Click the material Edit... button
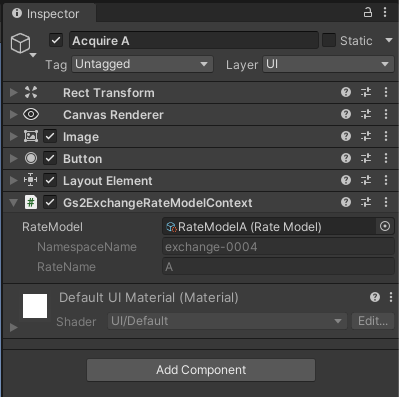 [x=373, y=321]
